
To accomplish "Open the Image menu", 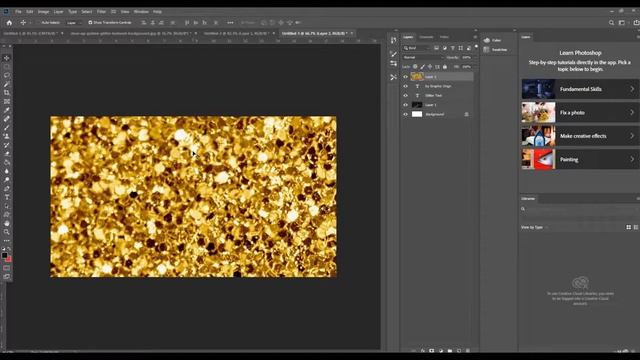I will pos(43,12).
